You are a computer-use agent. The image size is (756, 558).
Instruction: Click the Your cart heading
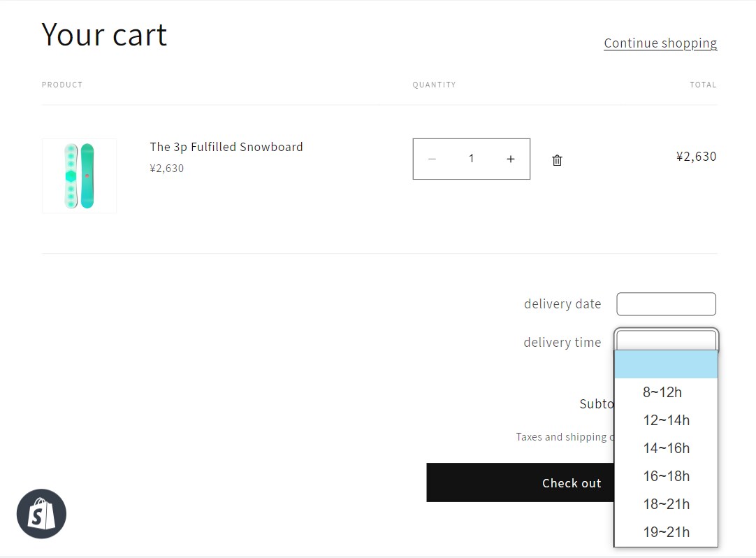tap(104, 35)
